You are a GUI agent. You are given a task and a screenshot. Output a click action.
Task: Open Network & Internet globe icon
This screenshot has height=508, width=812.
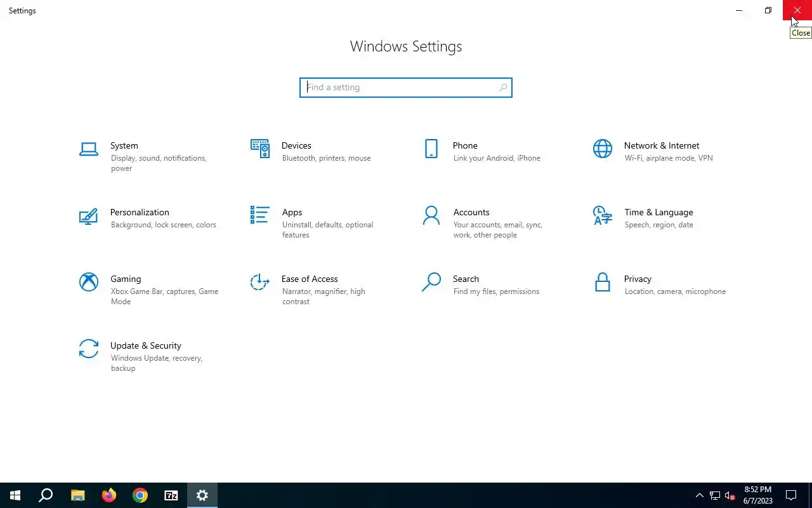pos(603,149)
